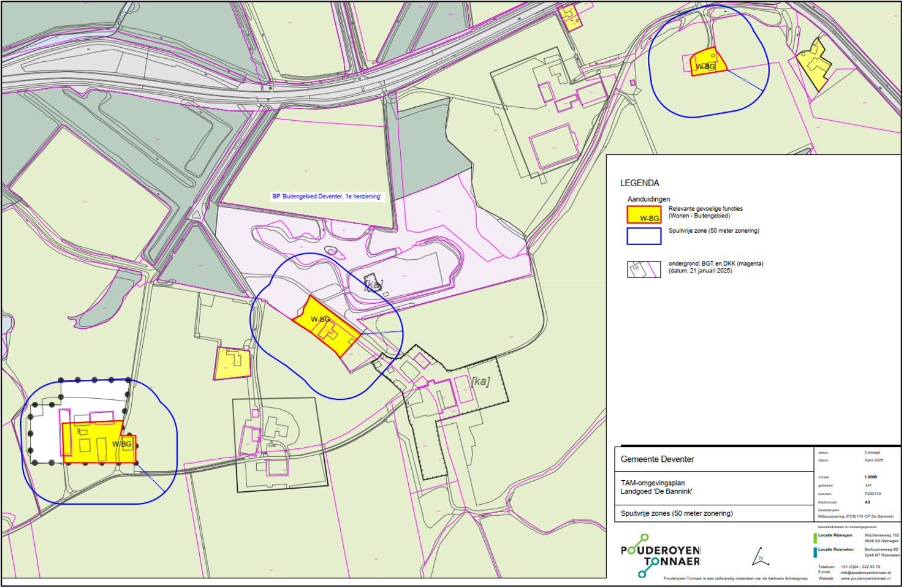Screen dimensions: 904x588
Task: Click the teal Locatie Rosmalen marker bar
Action: coord(815,552)
